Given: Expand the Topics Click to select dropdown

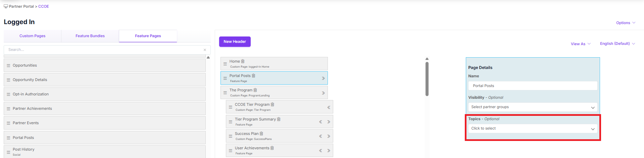Looking at the screenshot, I should coord(533,129).
